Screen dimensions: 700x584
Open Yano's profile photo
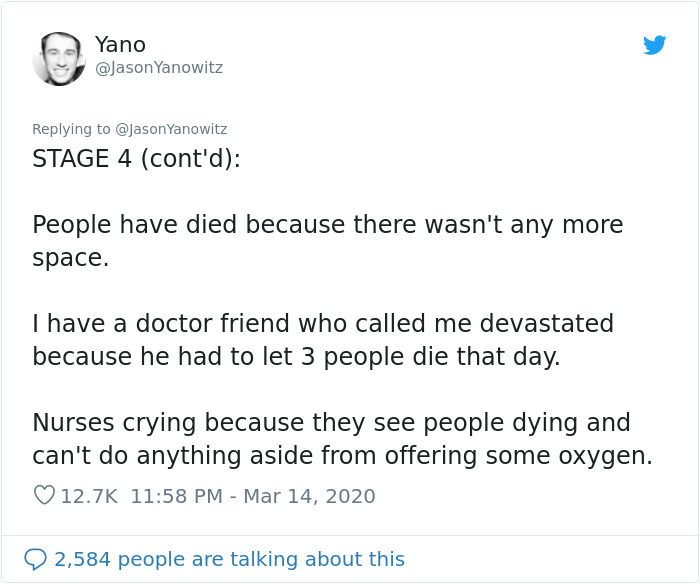tap(58, 58)
